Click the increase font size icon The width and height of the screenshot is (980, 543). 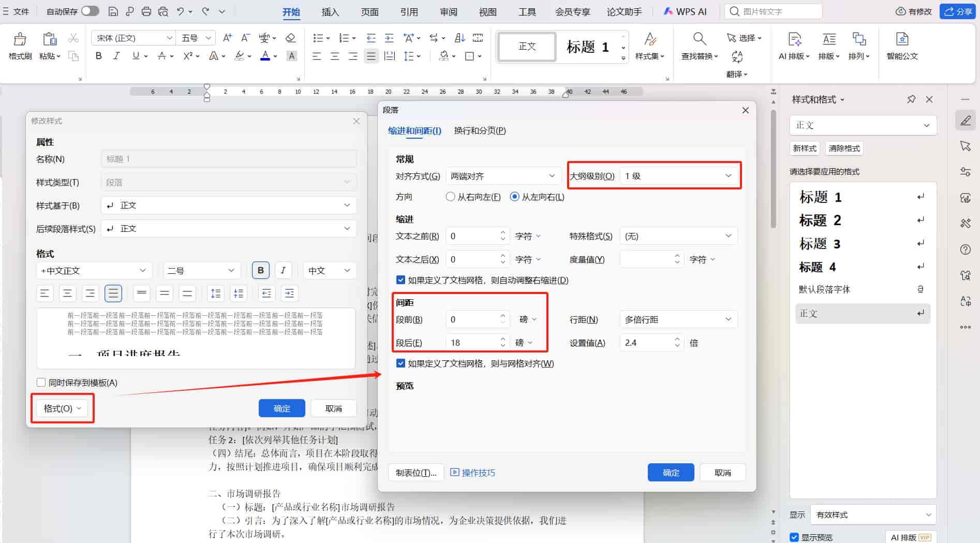point(227,38)
